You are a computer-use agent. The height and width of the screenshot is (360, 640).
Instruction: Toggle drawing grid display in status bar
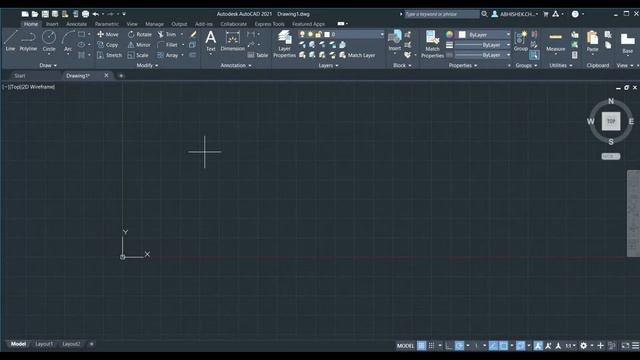pyautogui.click(x=421, y=346)
